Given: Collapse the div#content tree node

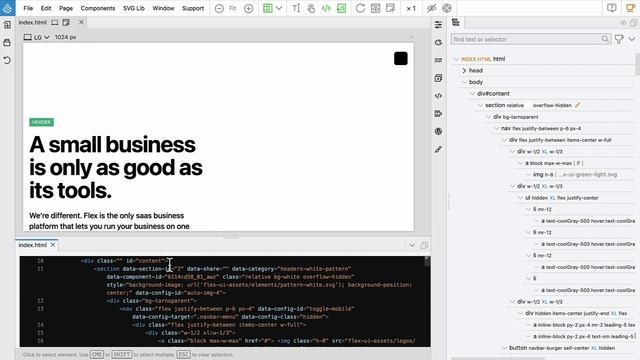Looking at the screenshot, I should coord(472,93).
